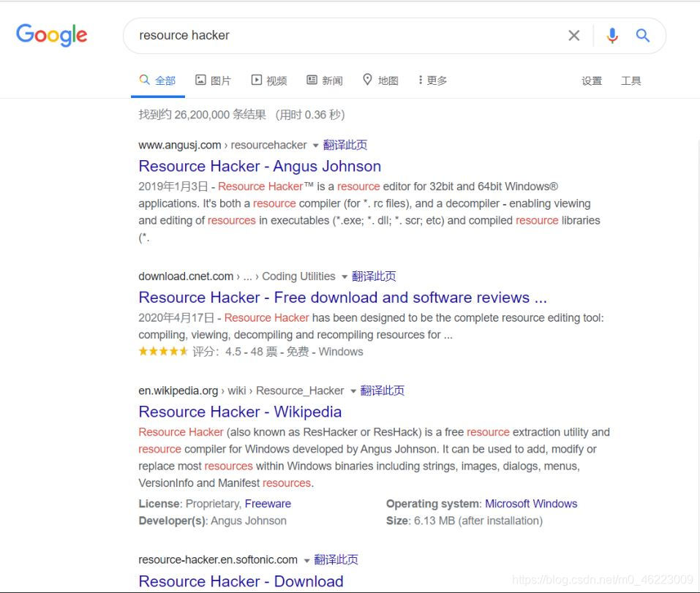
Task: Click the en.wikipedia.org URL text
Action: tap(178, 390)
